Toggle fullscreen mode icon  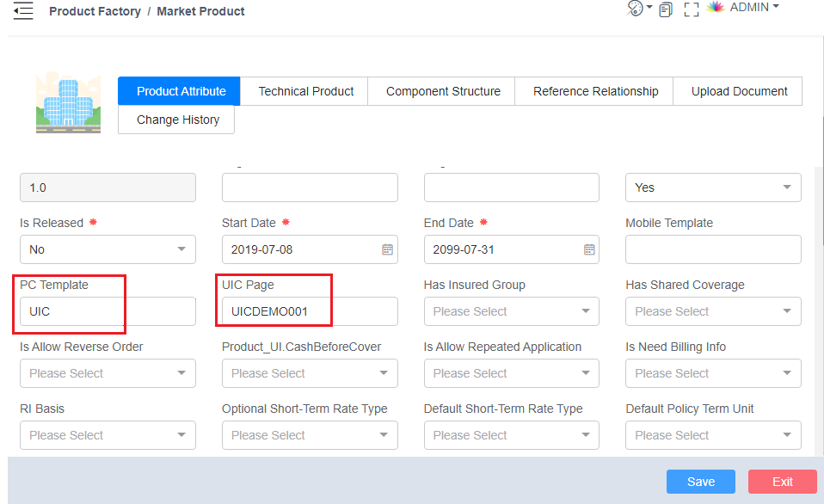click(691, 10)
